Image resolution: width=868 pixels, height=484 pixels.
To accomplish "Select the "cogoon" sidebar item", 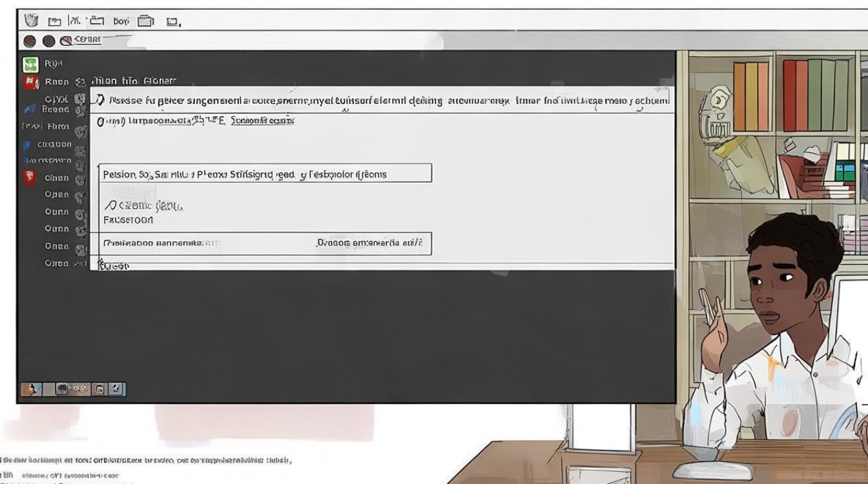I will pos(54,144).
